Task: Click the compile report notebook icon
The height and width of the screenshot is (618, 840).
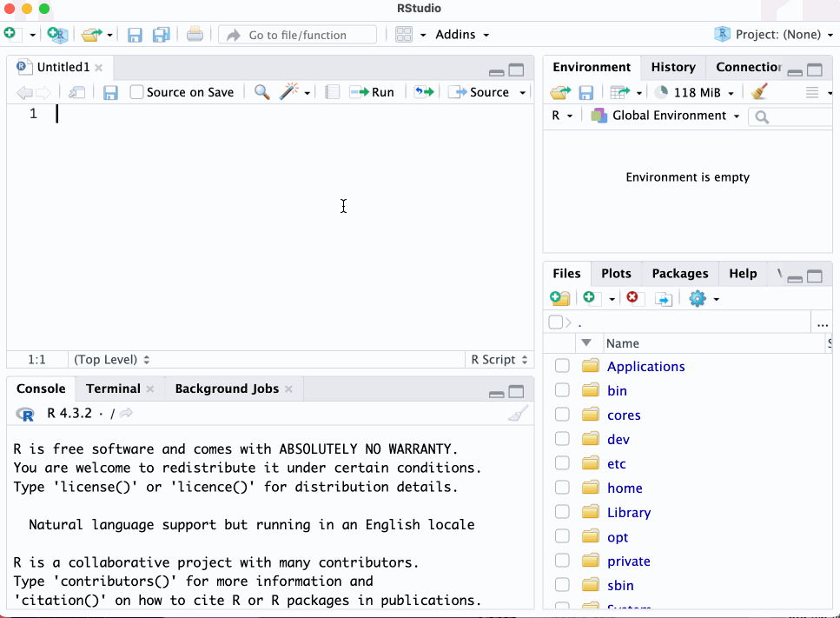Action: point(332,92)
